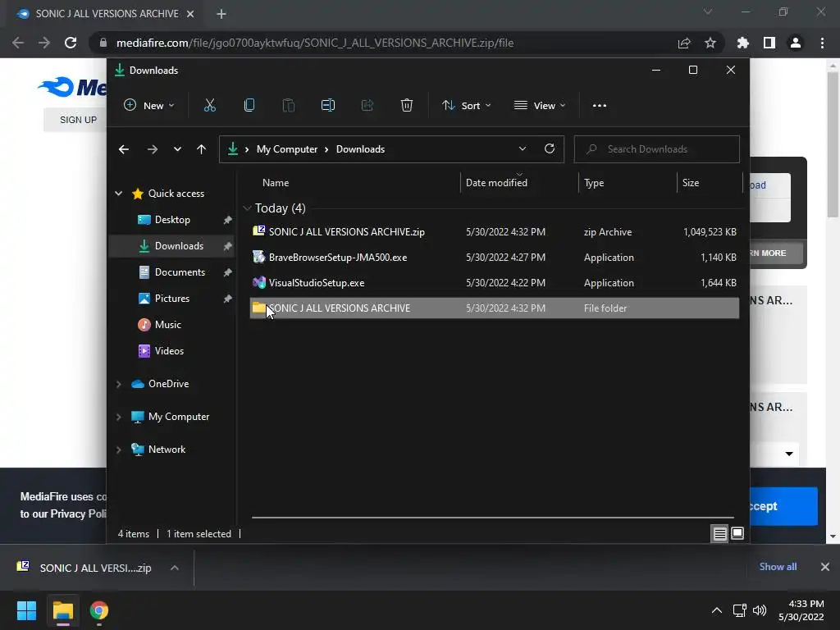The width and height of the screenshot is (840, 630).
Task: Expand the OneDrive tree node
Action: coord(118,384)
